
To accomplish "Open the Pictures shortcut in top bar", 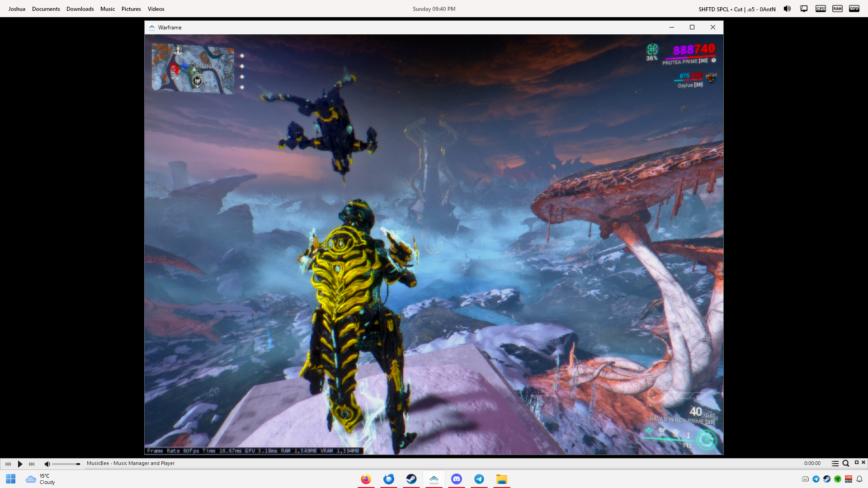I will click(x=131, y=9).
